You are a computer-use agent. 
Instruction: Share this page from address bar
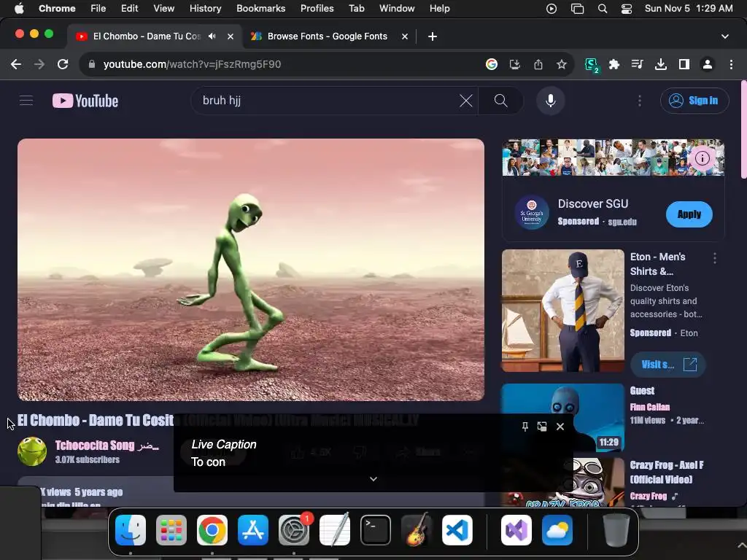pyautogui.click(x=538, y=64)
